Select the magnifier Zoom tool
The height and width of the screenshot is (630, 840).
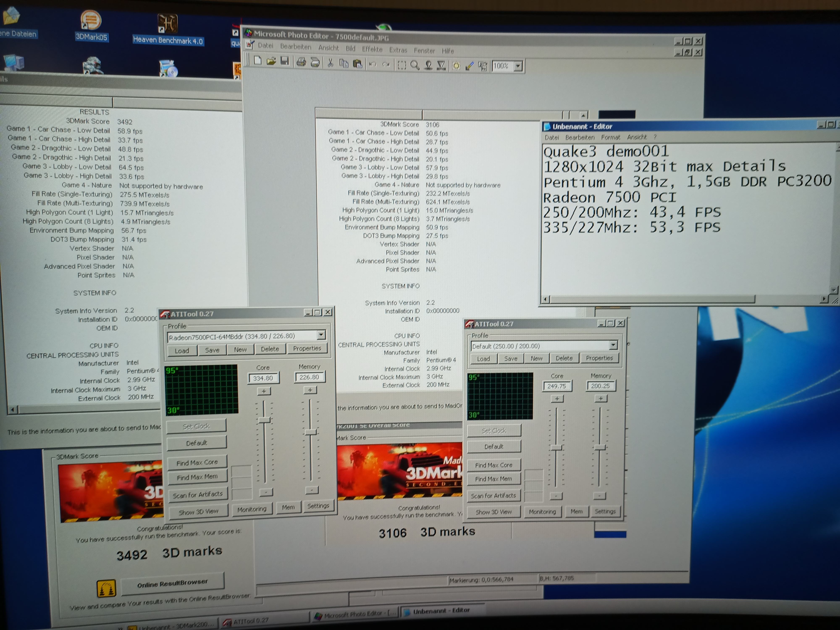click(415, 65)
